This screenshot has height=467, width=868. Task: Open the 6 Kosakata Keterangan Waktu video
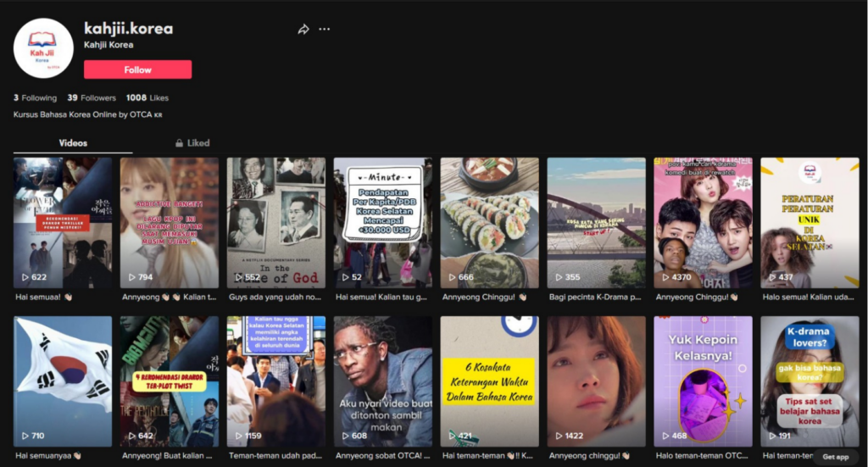tap(490, 381)
